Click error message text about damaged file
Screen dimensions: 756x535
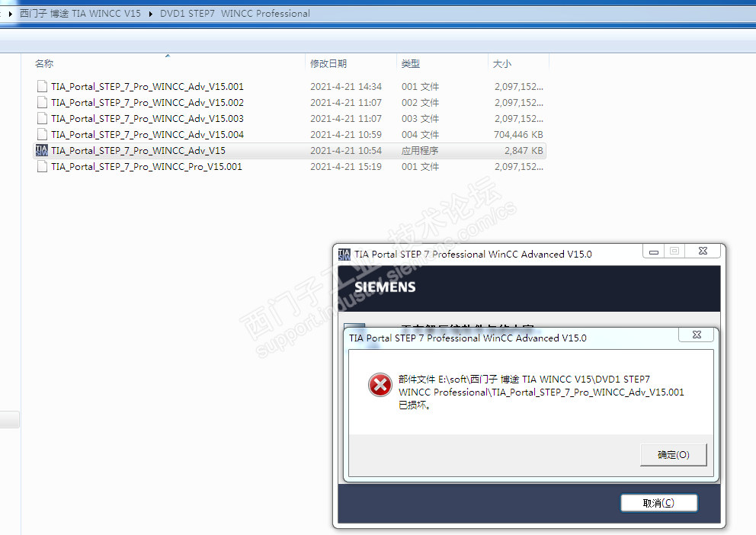(541, 392)
